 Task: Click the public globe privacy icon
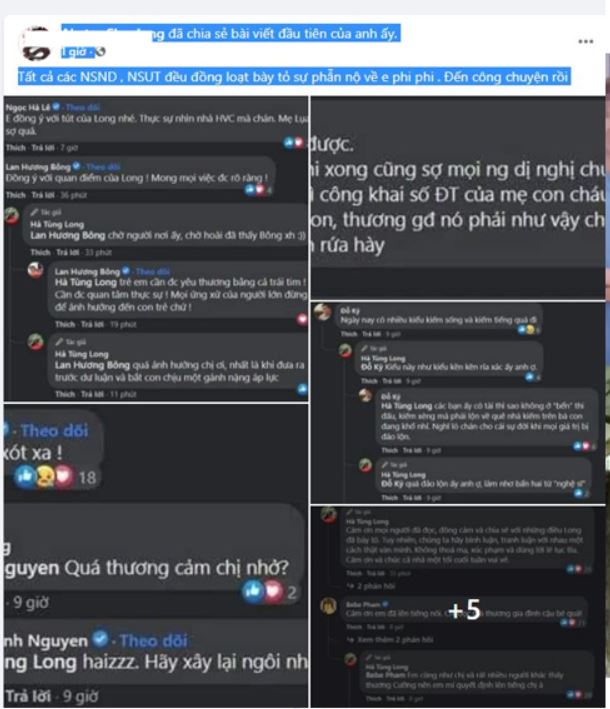pos(100,52)
